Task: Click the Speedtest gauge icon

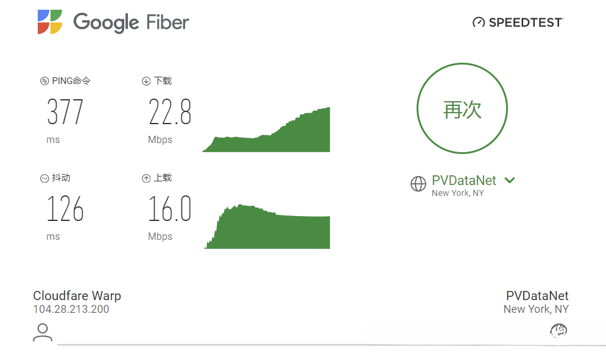Action: point(479,23)
